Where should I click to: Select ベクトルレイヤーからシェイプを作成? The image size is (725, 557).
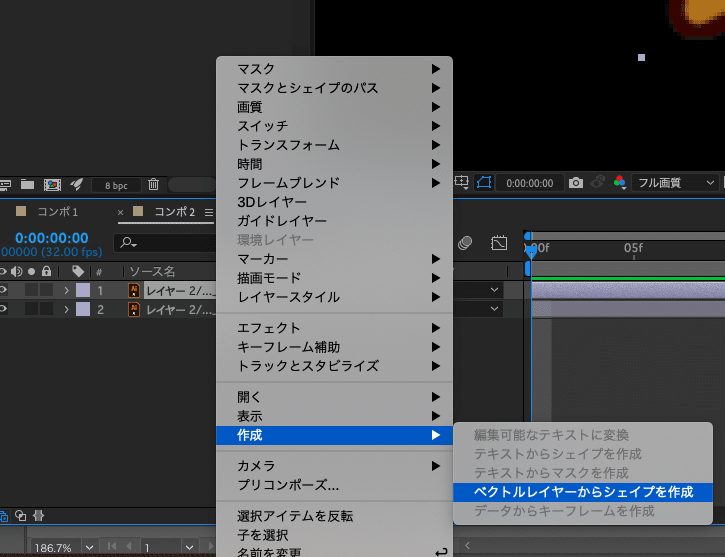click(x=583, y=492)
